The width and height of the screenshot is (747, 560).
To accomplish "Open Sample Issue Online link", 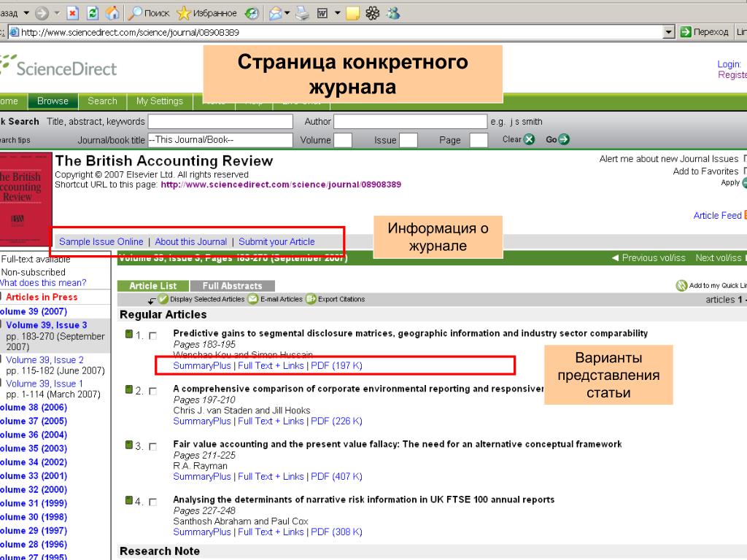I will point(101,241).
